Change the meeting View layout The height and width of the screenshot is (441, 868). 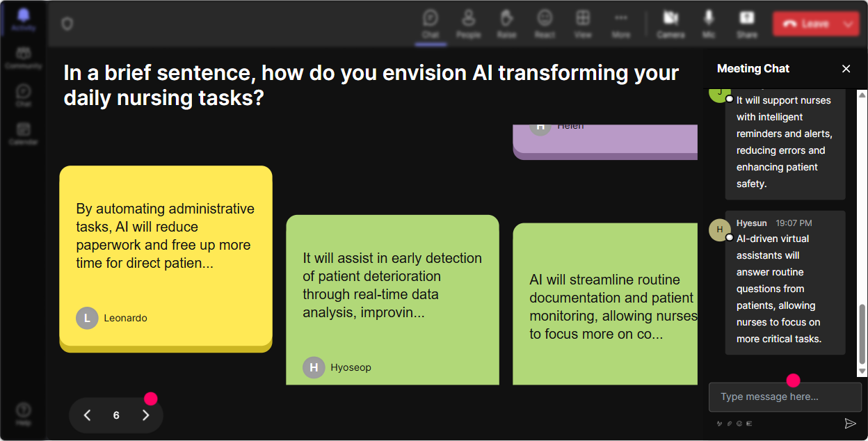pos(583,24)
